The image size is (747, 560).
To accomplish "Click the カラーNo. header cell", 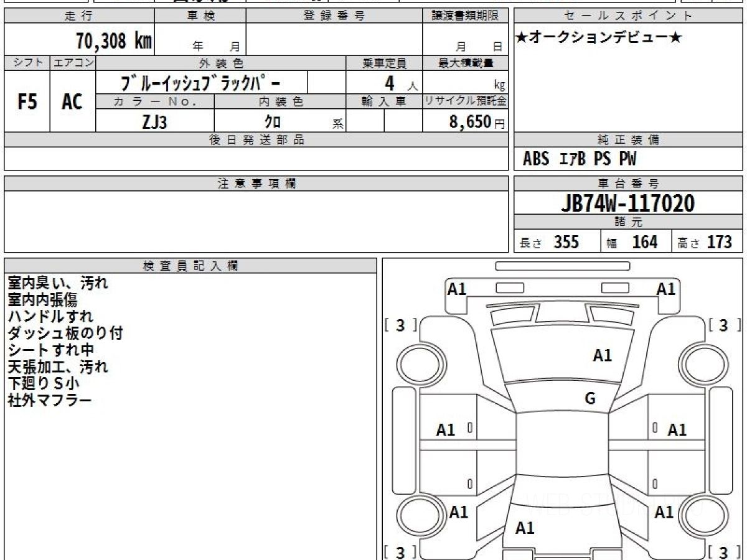I will 155,101.
